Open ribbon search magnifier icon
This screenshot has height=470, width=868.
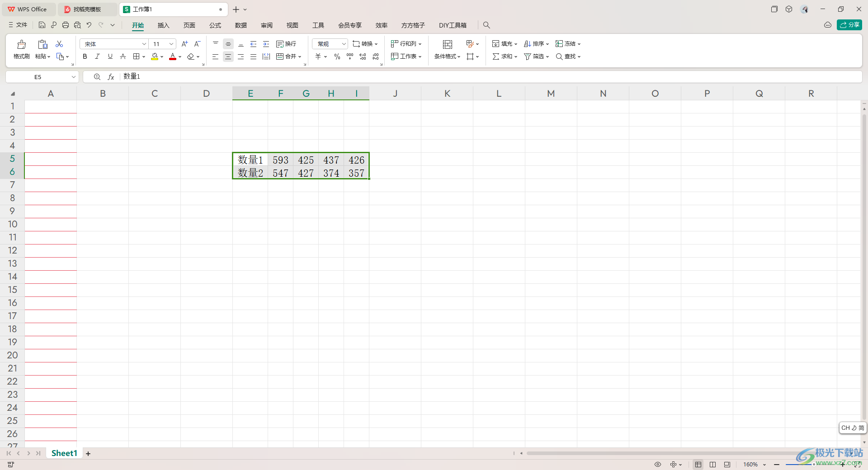(486, 25)
